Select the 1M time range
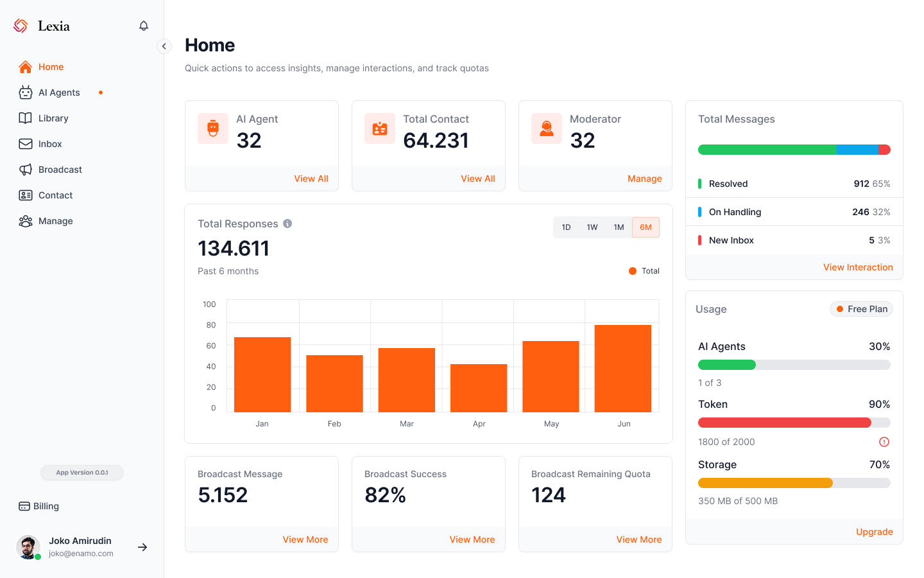 (x=619, y=227)
